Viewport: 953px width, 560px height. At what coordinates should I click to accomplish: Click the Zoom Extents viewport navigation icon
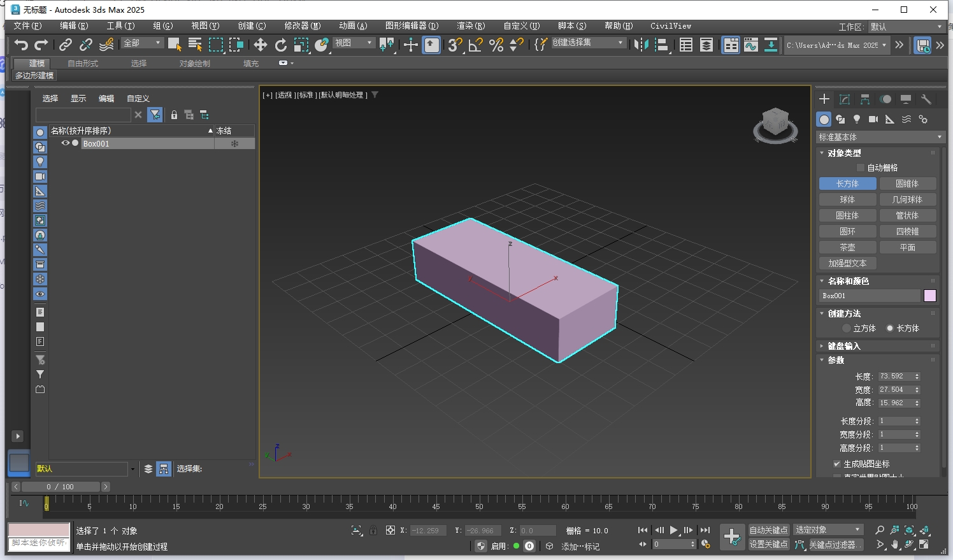(910, 529)
